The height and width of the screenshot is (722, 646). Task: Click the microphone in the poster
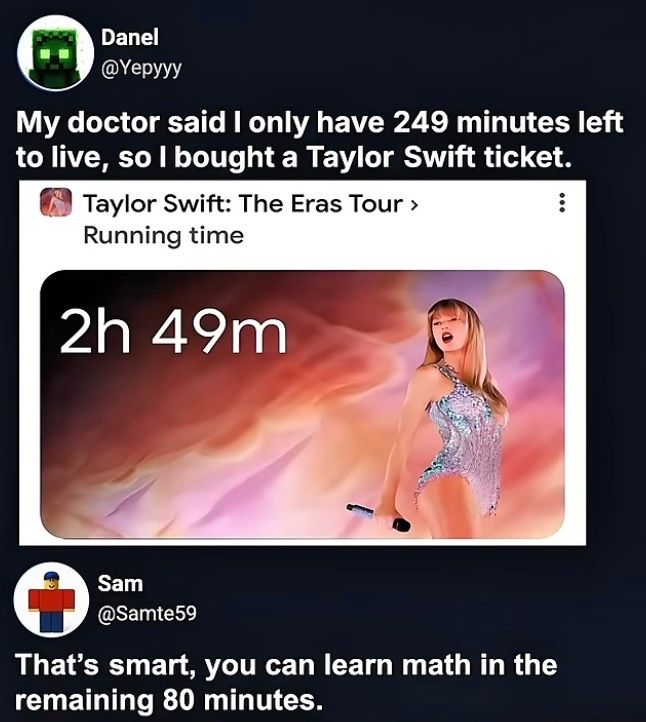pyautogui.click(x=378, y=517)
